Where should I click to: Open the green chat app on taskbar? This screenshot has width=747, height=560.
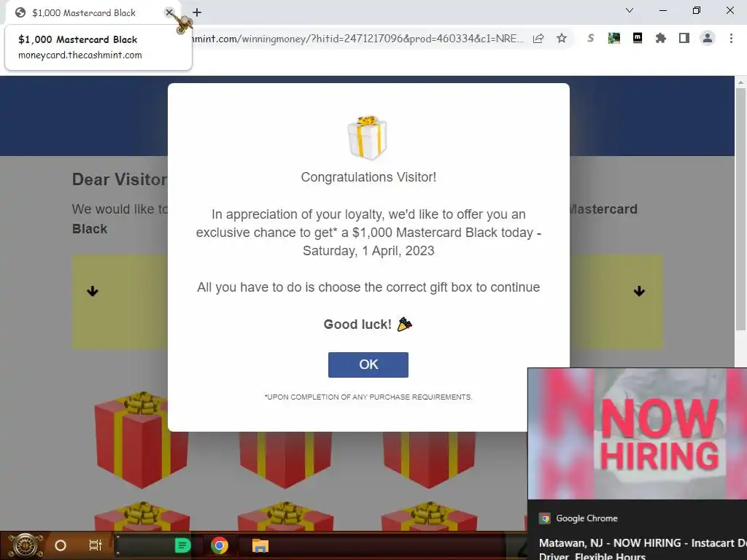coord(182,545)
